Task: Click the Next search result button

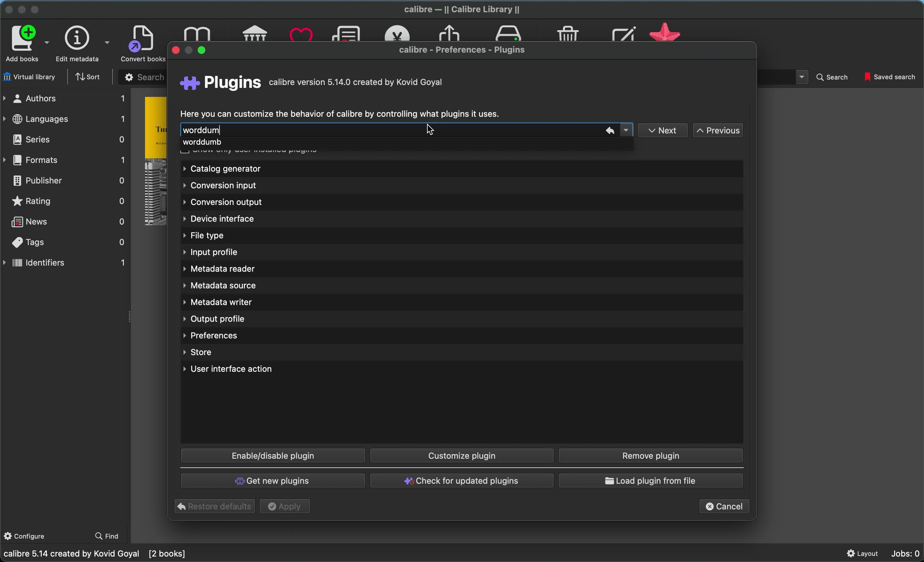Action: pyautogui.click(x=662, y=130)
